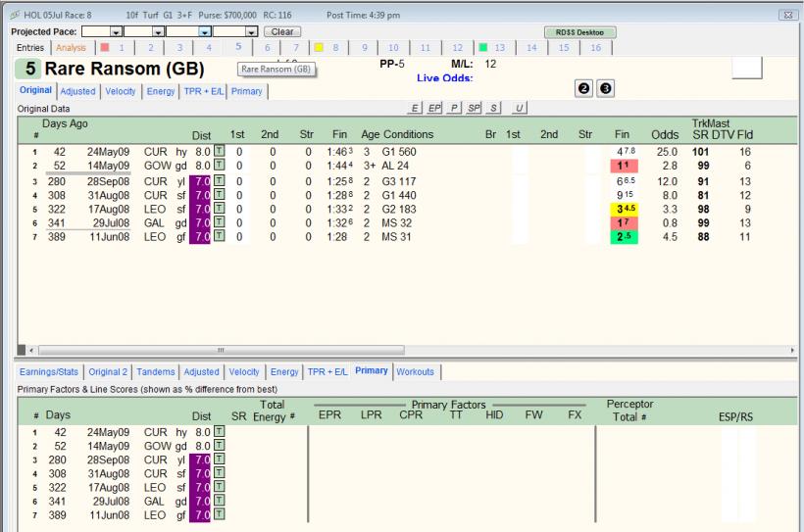The image size is (804, 532).
Task: Open the Original 2 tab
Action: point(108,371)
